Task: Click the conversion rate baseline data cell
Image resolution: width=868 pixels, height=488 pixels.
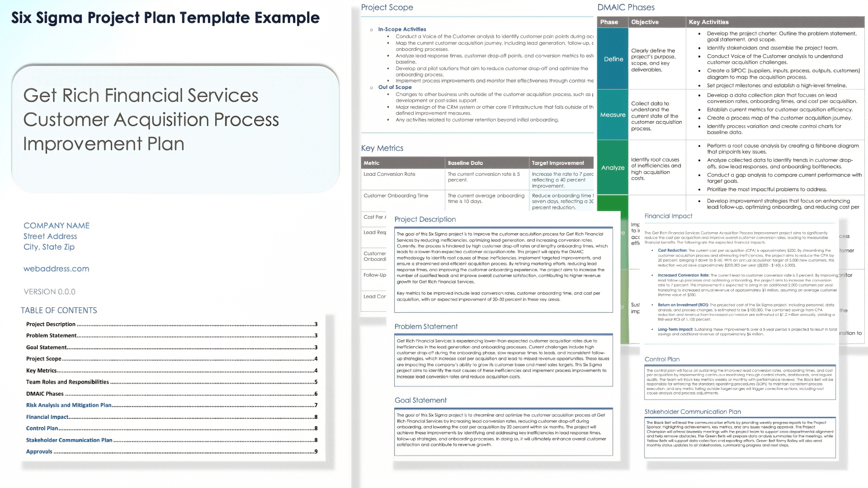Action: click(487, 179)
